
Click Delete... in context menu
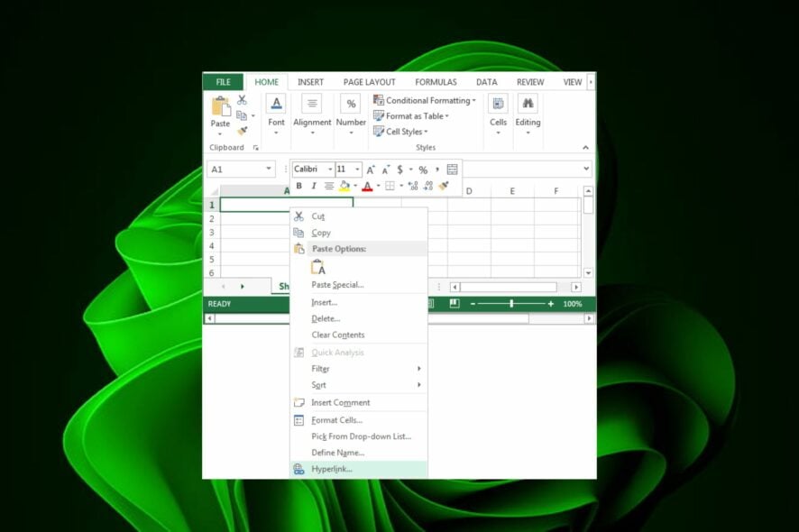[x=359, y=318]
